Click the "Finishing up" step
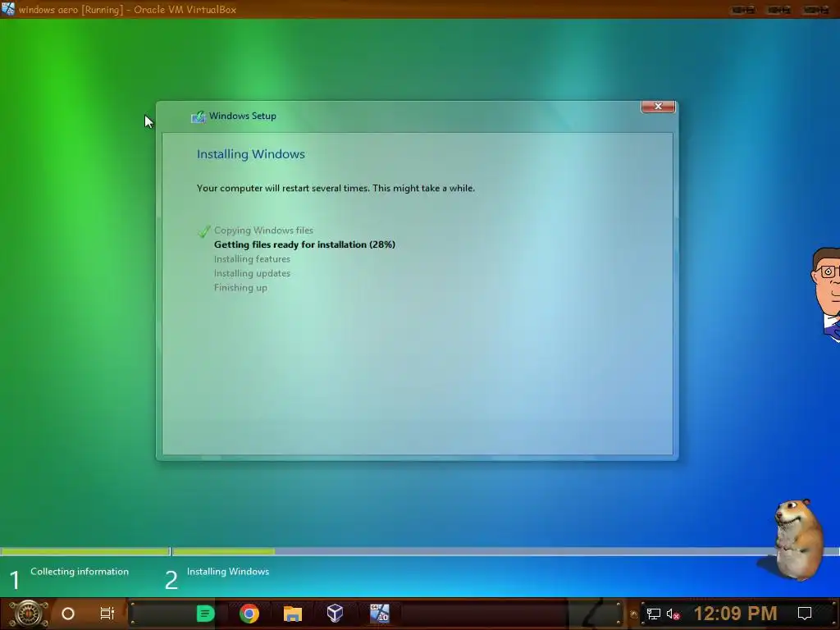 coord(240,288)
